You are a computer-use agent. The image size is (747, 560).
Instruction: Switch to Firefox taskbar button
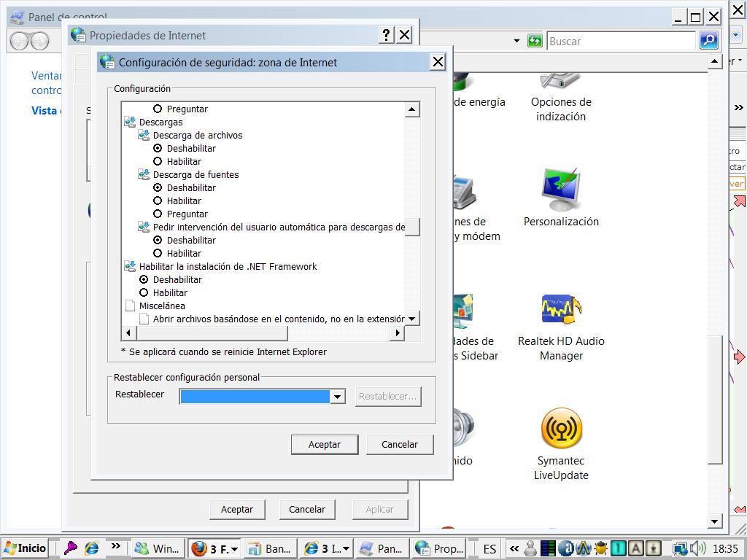[214, 548]
